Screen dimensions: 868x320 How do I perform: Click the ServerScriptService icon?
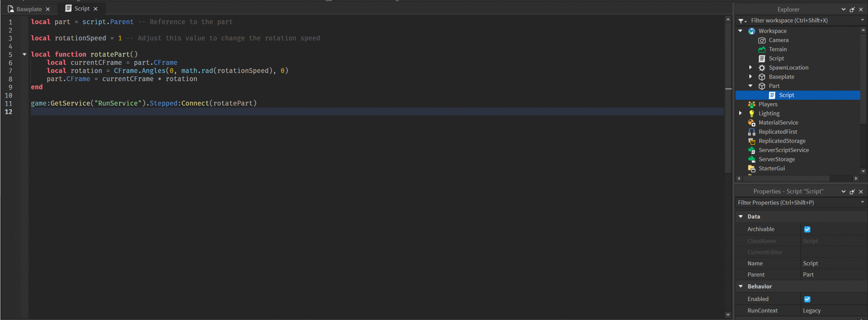751,150
